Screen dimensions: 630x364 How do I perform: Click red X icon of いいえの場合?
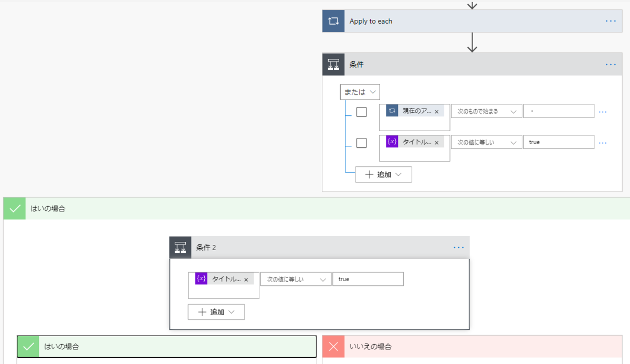pyautogui.click(x=333, y=347)
